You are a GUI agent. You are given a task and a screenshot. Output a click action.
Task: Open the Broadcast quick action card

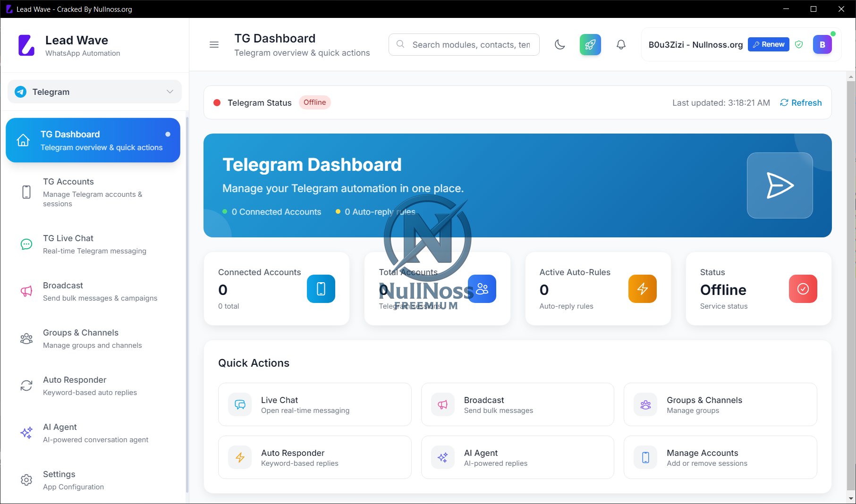point(517,404)
